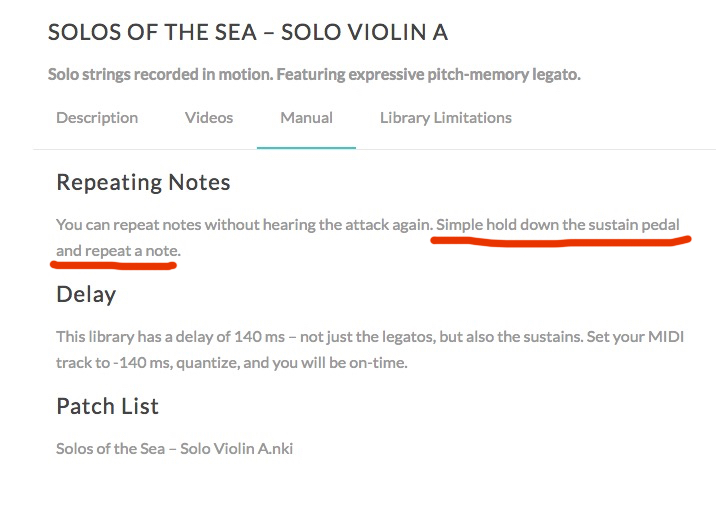Click the long red underline annotation
The width and height of the screenshot is (716, 506).
click(x=560, y=242)
